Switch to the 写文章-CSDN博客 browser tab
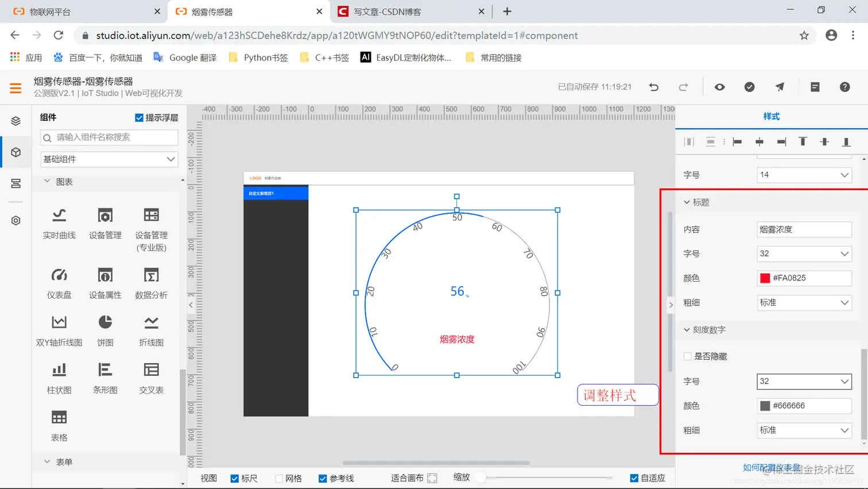Image resolution: width=868 pixels, height=489 pixels. [x=410, y=11]
